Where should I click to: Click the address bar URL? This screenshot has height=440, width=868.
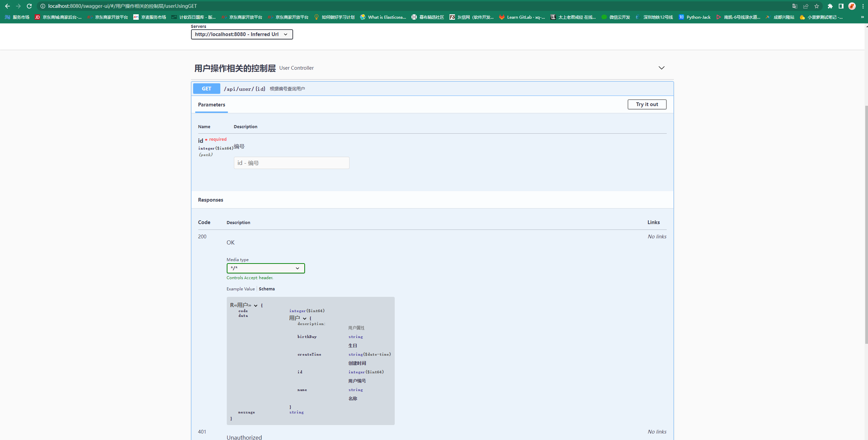point(122,6)
